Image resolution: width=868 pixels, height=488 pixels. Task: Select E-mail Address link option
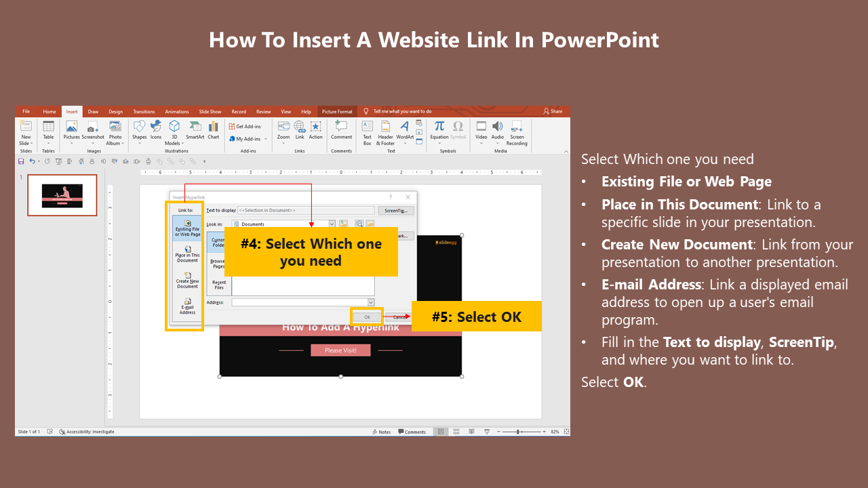coord(188,306)
